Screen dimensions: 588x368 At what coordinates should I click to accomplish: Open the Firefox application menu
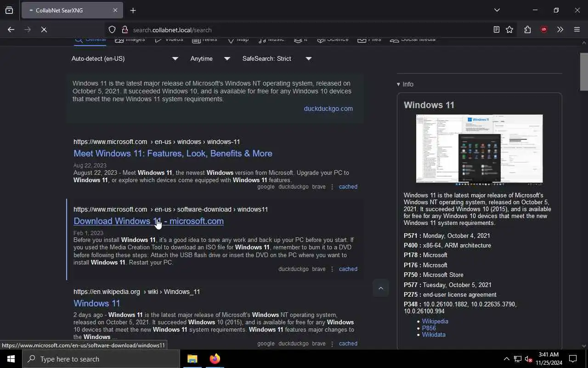pyautogui.click(x=577, y=29)
